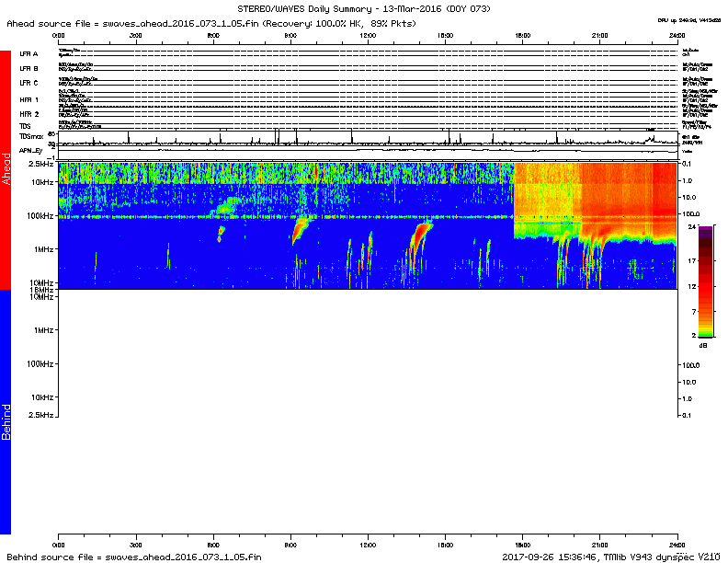Screen dimensions: 728x563
Task: Select the HFR 2 status row label
Action: (x=29, y=114)
